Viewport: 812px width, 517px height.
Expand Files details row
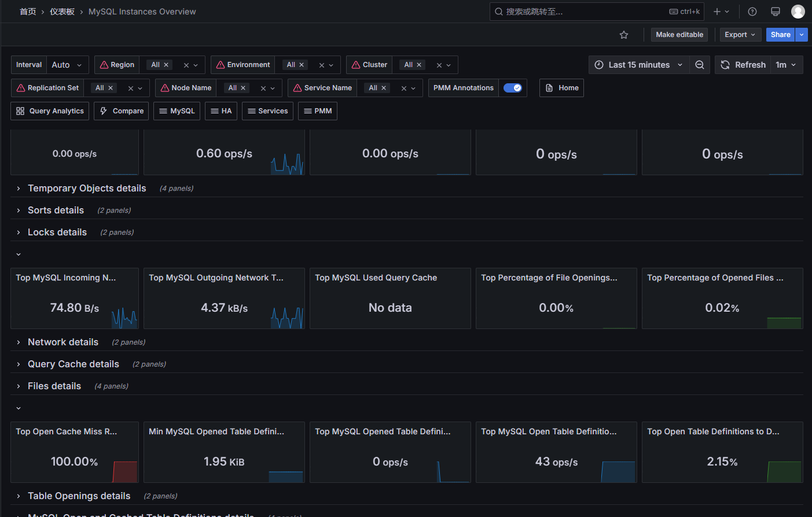click(54, 386)
